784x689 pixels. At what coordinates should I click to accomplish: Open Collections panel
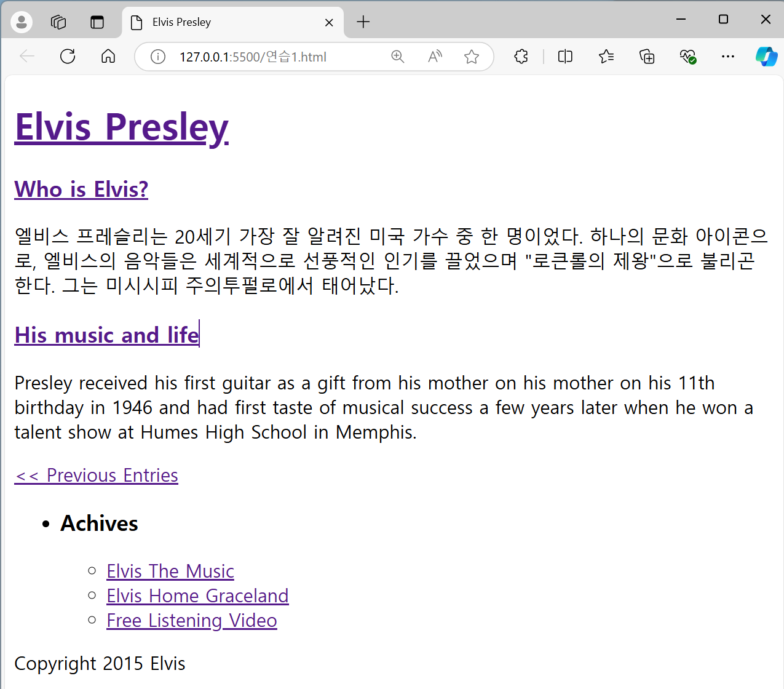pyautogui.click(x=647, y=57)
